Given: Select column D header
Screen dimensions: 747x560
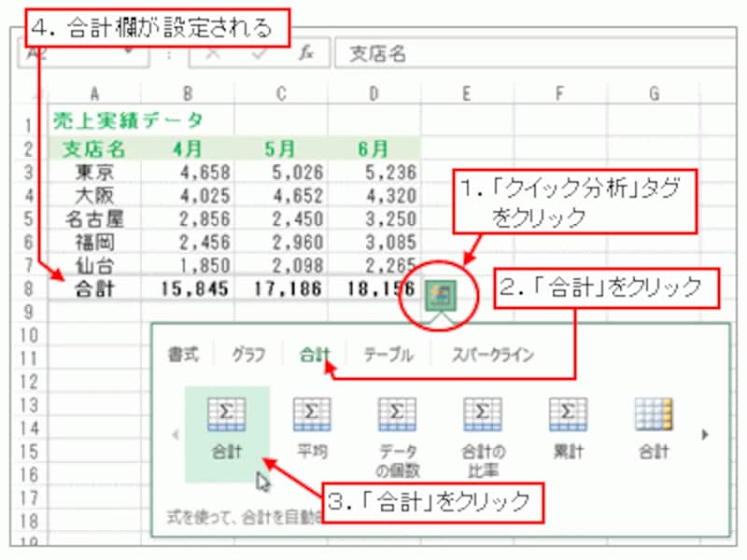Looking at the screenshot, I should [374, 94].
